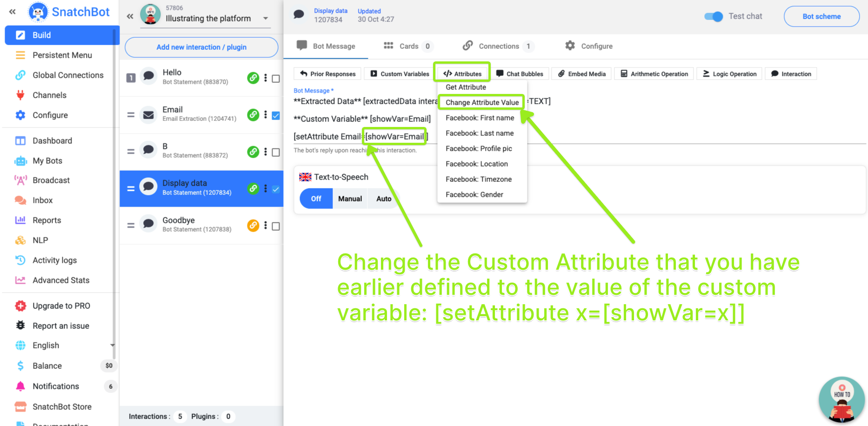Click the SnatchBot logo icon
The width and height of the screenshot is (868, 426).
[x=38, y=12]
